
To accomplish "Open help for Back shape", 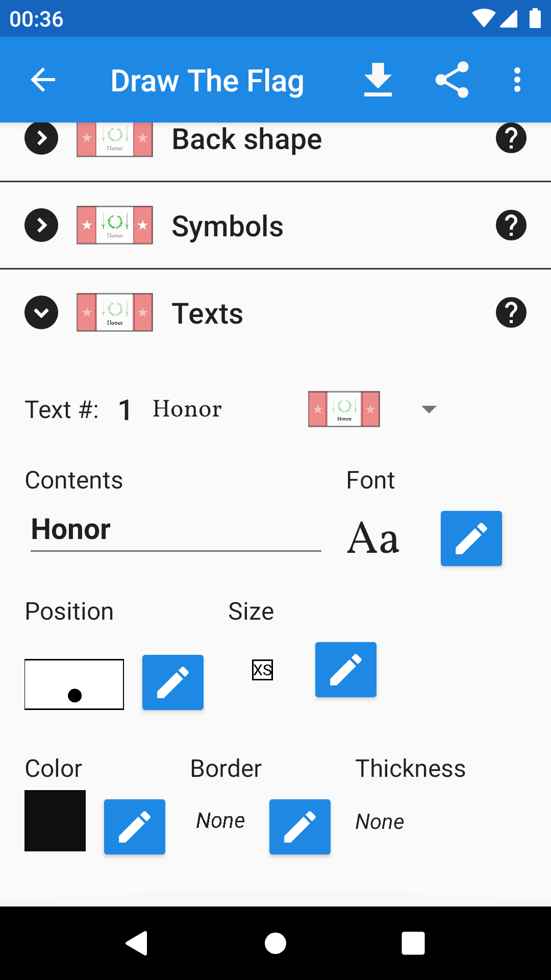I will tap(511, 138).
